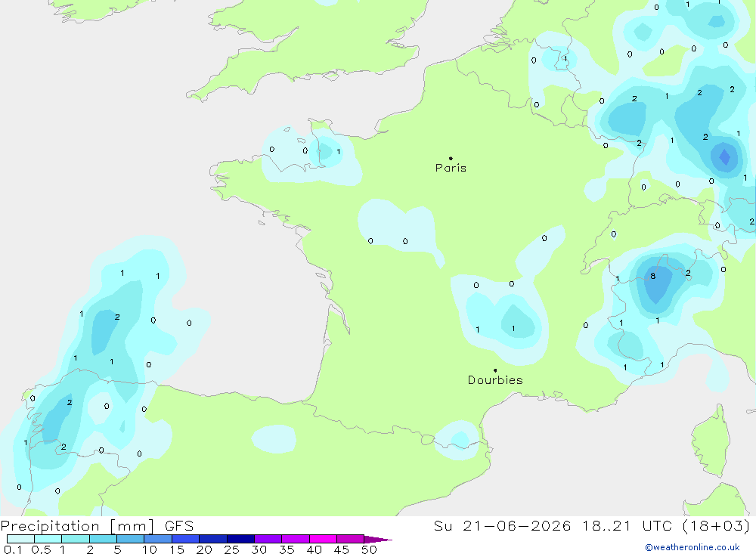
Task: Select the 30 mm purple legend swatch
Action: coord(268,539)
